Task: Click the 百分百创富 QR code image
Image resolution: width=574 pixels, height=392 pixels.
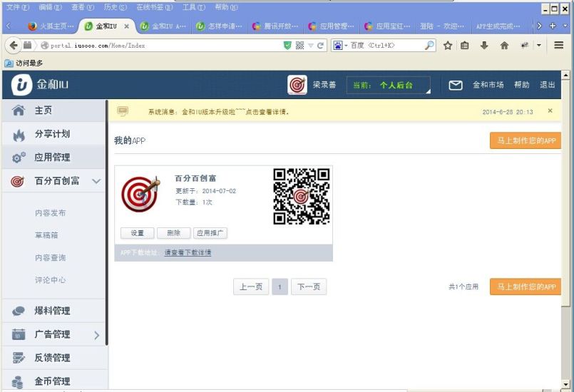Action: click(x=302, y=196)
